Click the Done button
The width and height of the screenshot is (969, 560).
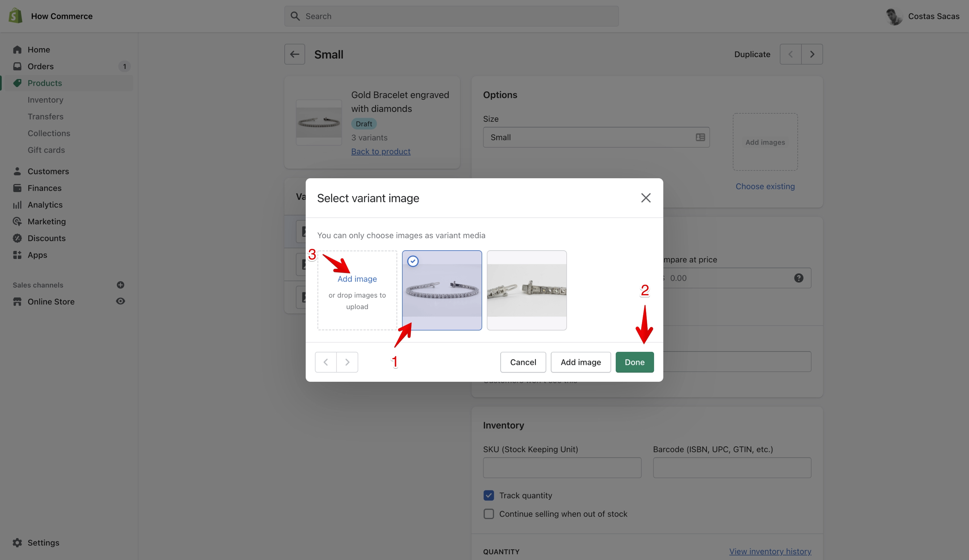click(x=635, y=362)
